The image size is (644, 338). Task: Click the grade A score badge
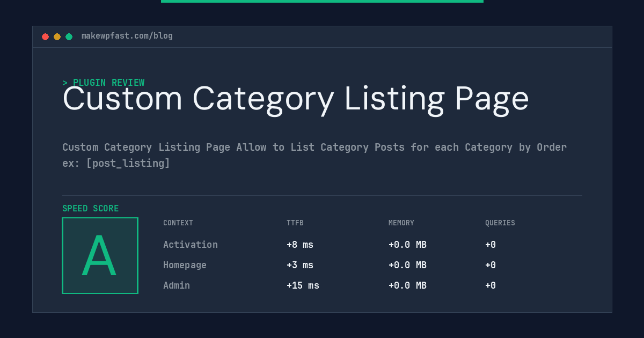100,255
